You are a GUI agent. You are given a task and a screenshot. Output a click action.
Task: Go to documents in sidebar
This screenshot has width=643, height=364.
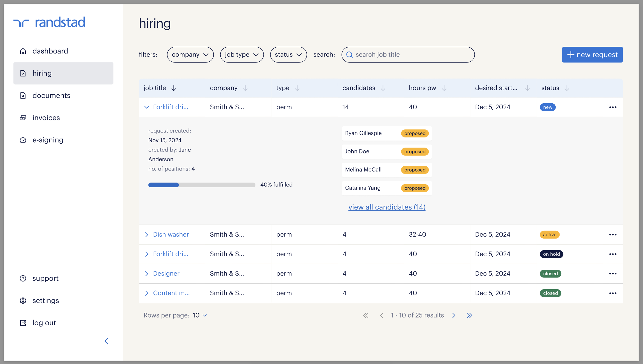51,95
